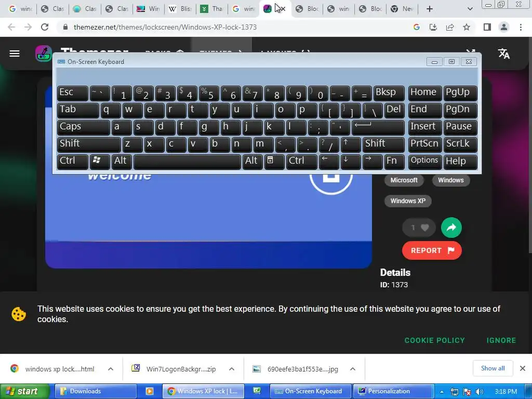532x399 pixels.
Task: Click the browser back arrow
Action: pyautogui.click(x=11, y=27)
